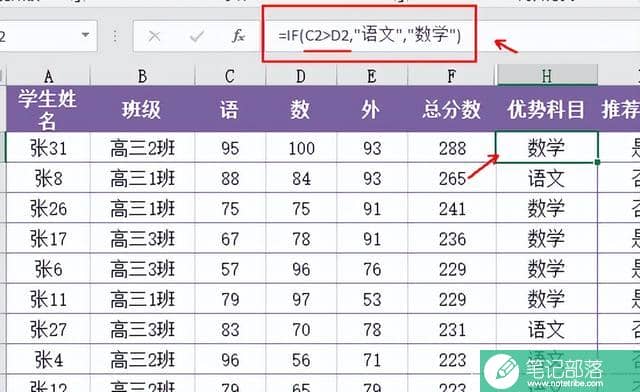The image size is (640, 392).
Task: Click the formula bar options dots
Action: 115,36
